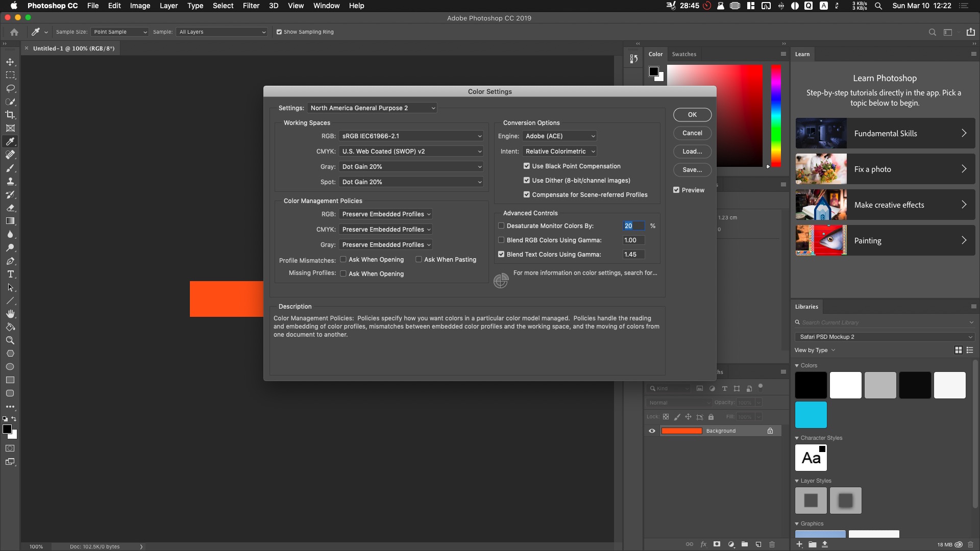Open the Spot working space dropdown
The image size is (980, 551).
click(411, 182)
